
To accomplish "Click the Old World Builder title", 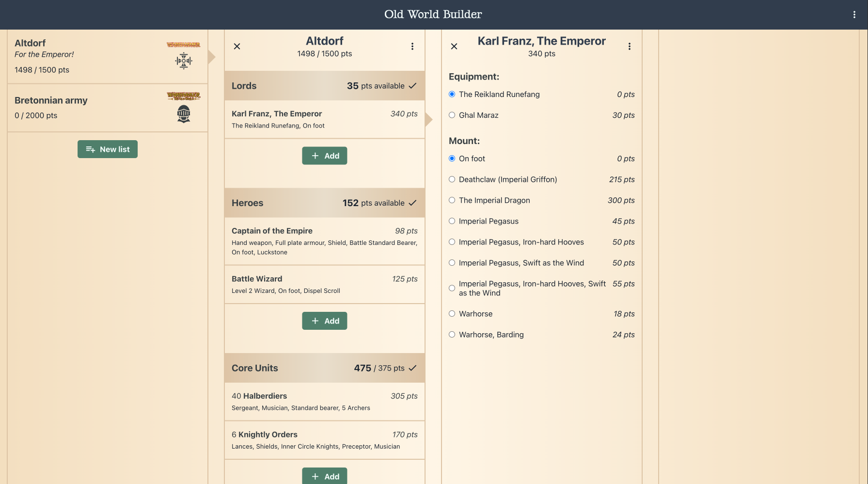I will pos(433,15).
